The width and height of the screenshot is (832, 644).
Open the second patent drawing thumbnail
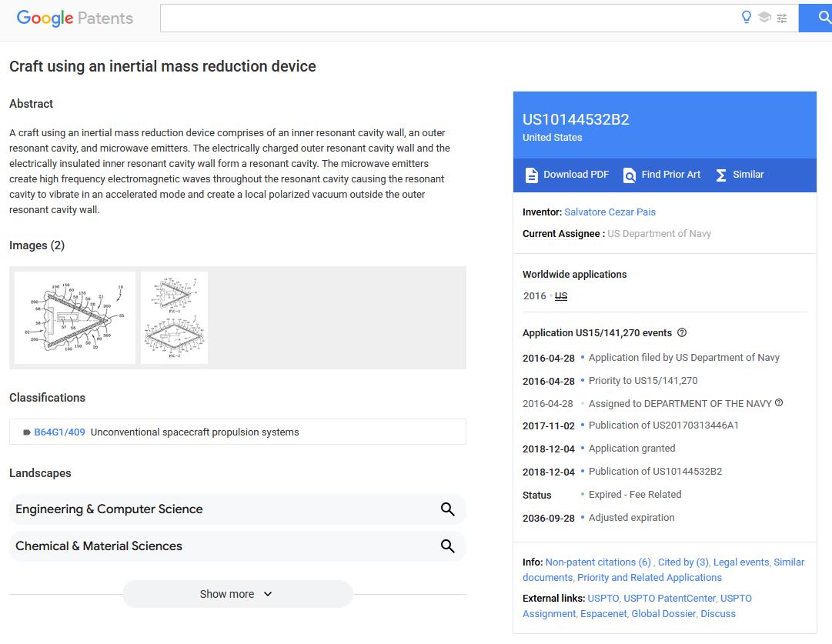pyautogui.click(x=174, y=318)
